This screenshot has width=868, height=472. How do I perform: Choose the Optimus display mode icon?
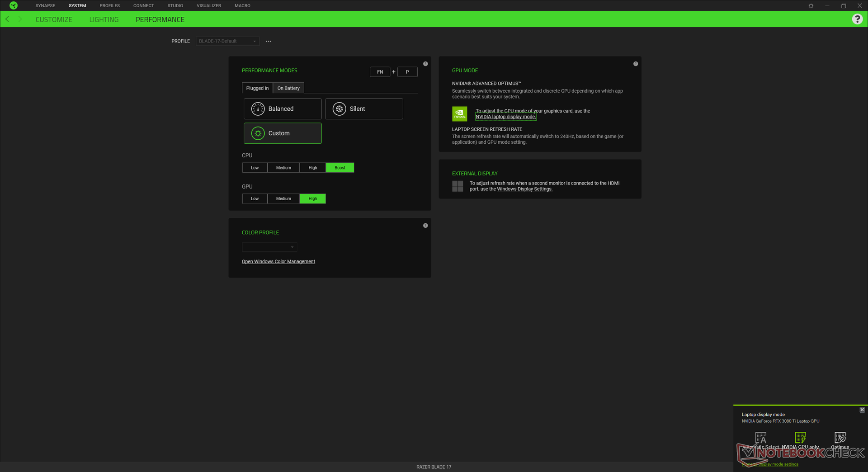tap(840, 438)
